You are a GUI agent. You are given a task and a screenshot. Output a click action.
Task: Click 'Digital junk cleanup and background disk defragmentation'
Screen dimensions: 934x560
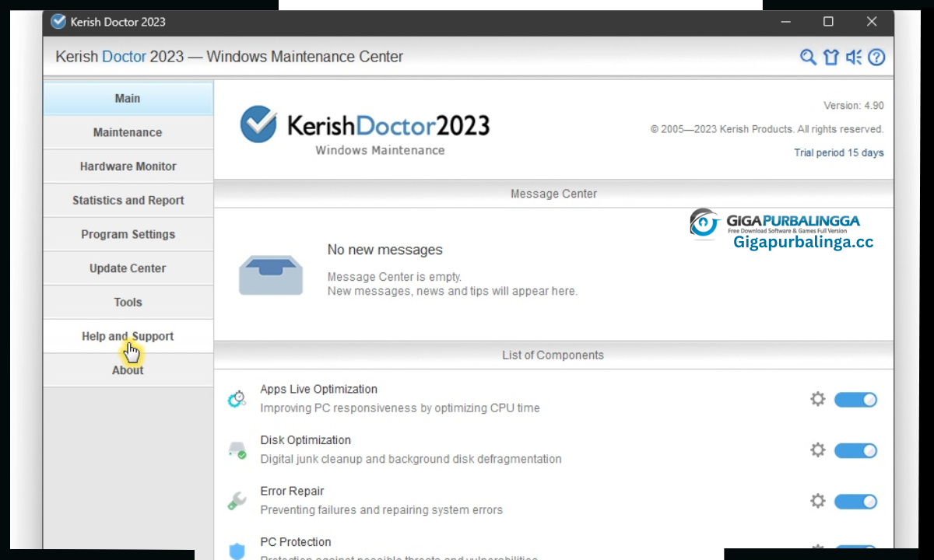point(411,459)
